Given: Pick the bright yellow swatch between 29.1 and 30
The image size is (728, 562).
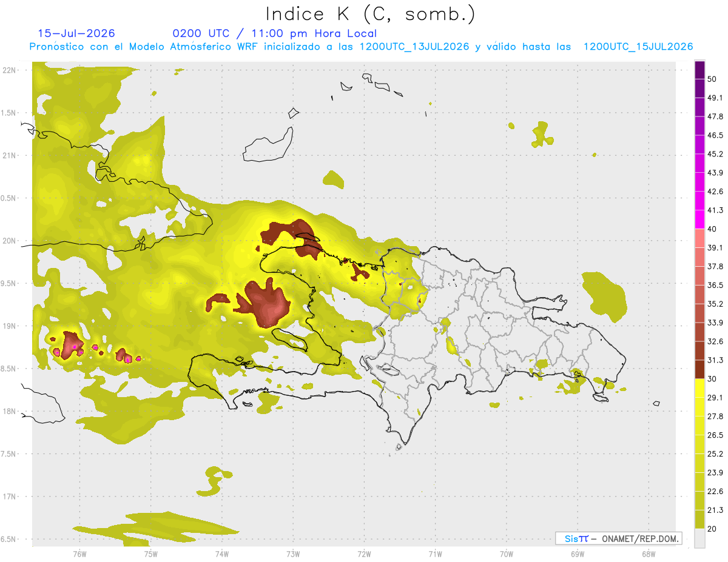Looking at the screenshot, I should (x=699, y=389).
